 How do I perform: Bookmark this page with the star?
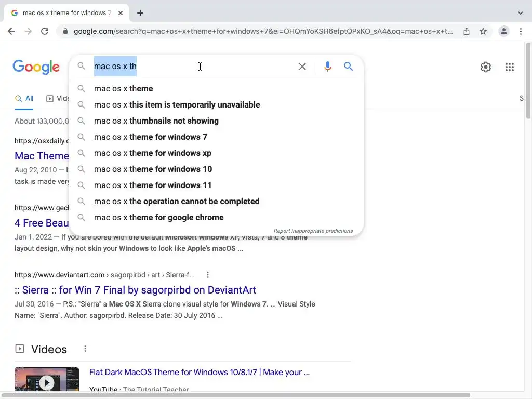click(483, 31)
